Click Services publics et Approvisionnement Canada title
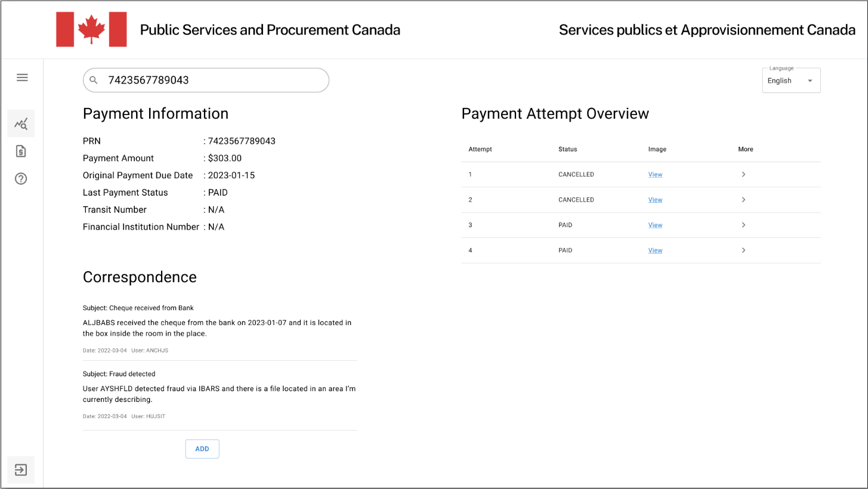Image resolution: width=868 pixels, height=489 pixels. pos(707,30)
